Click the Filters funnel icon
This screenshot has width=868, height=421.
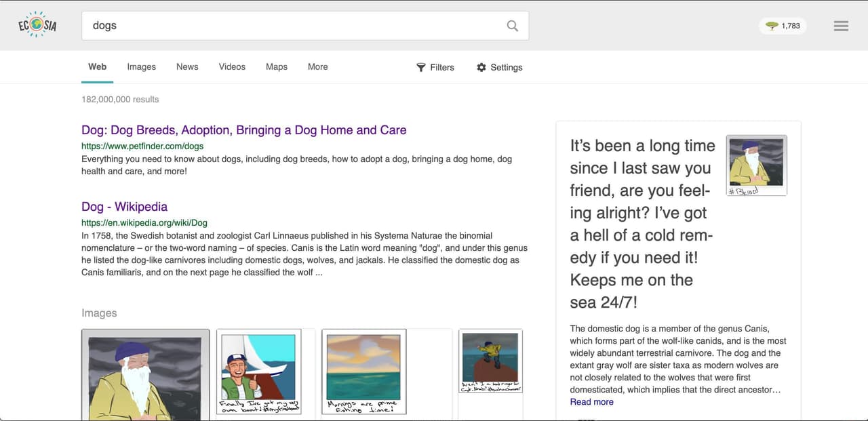[x=421, y=67]
